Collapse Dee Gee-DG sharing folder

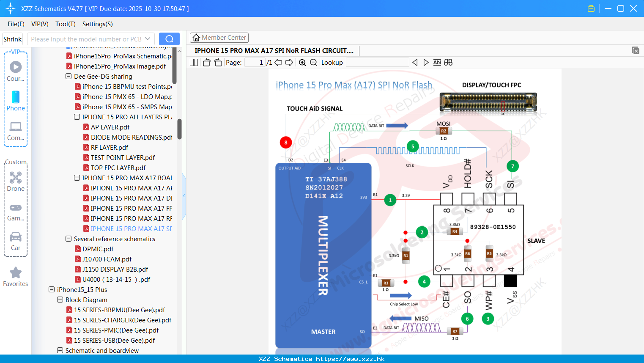(x=69, y=77)
